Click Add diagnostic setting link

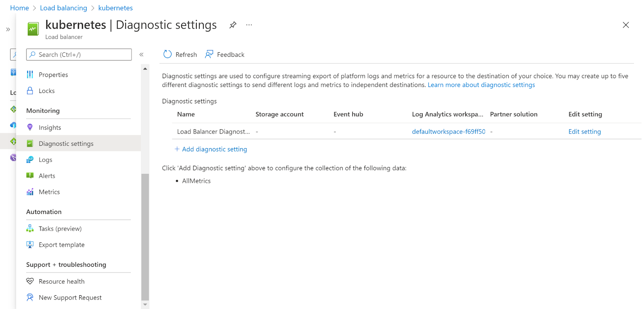[x=214, y=149]
